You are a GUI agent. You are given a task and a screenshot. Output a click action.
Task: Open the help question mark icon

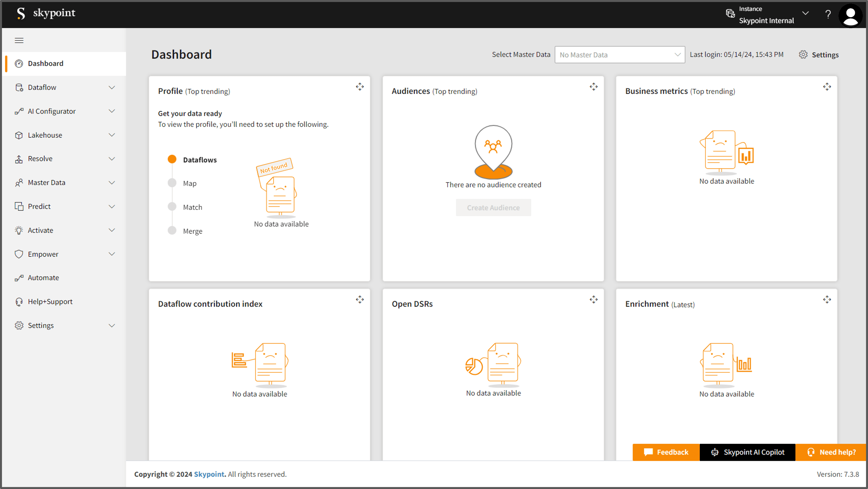[x=828, y=14]
